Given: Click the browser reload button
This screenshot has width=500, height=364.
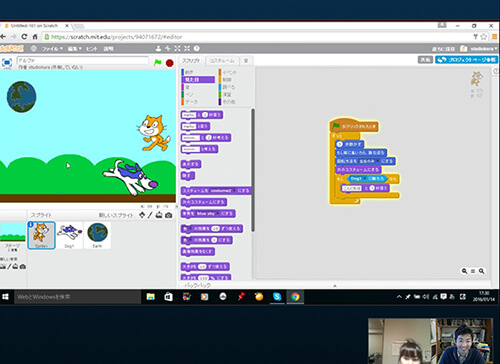Looking at the screenshot, I should coord(24,37).
